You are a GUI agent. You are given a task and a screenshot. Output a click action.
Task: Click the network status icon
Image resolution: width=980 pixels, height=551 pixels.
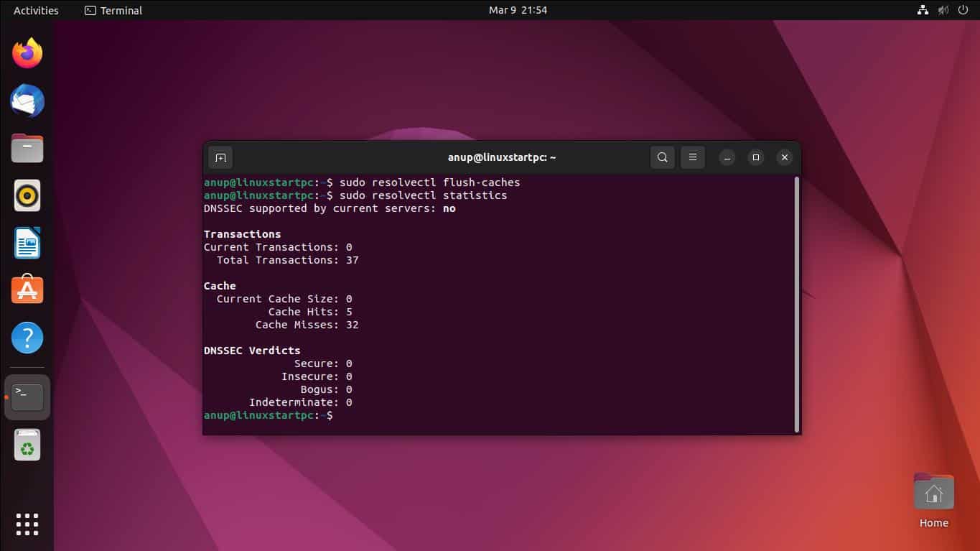tap(923, 10)
